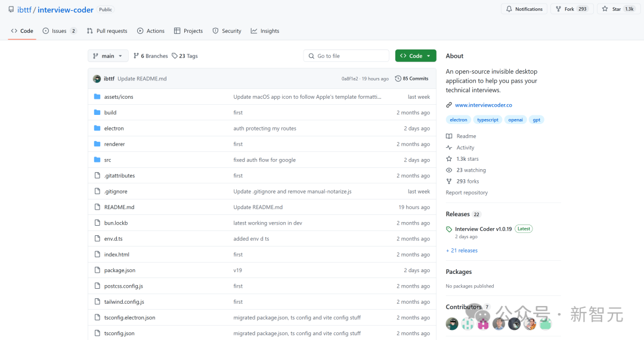Star the interview-coder repository

618,9
